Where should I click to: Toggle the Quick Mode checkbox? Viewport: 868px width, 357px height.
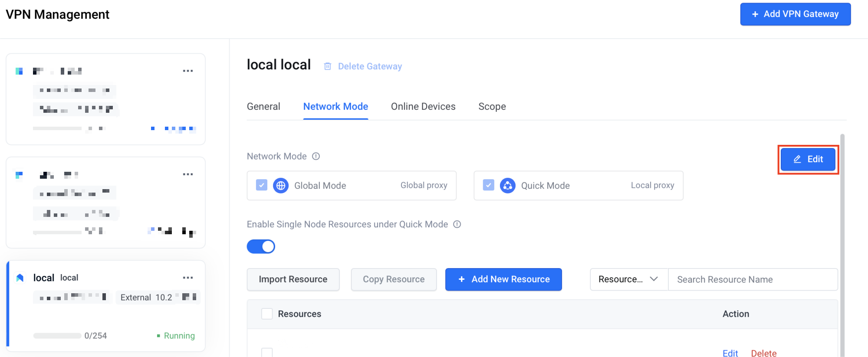489,185
